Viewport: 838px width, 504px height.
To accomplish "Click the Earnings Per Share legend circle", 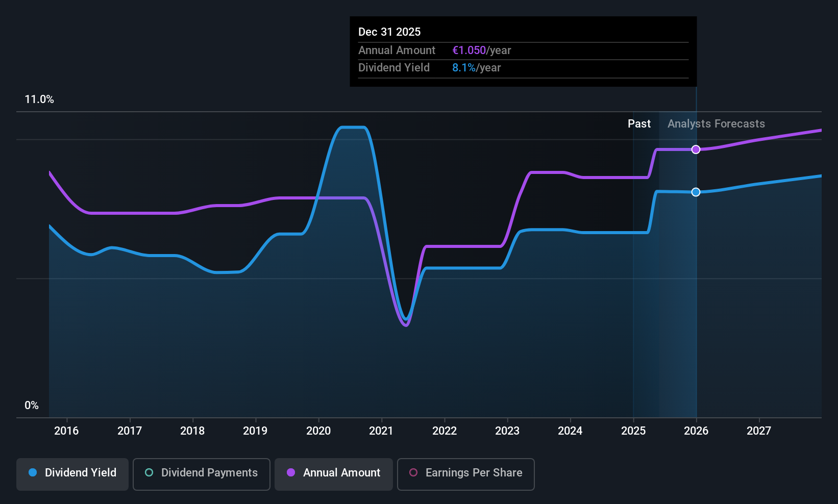I will pyautogui.click(x=413, y=472).
